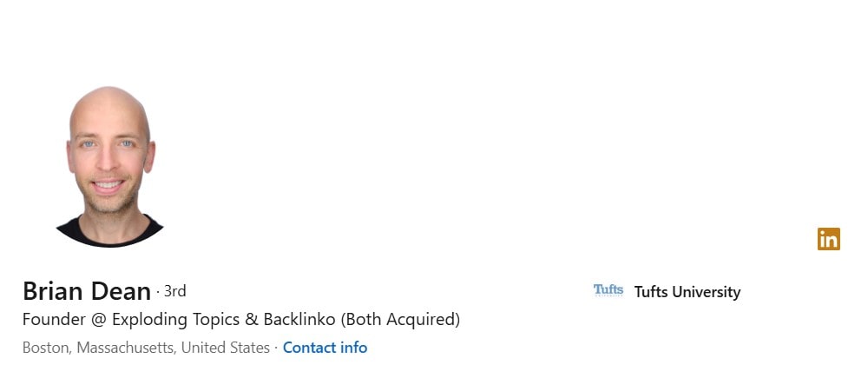Click the gold LinkedIn Premium icon
Screen dimensions: 868x365
[x=828, y=239]
